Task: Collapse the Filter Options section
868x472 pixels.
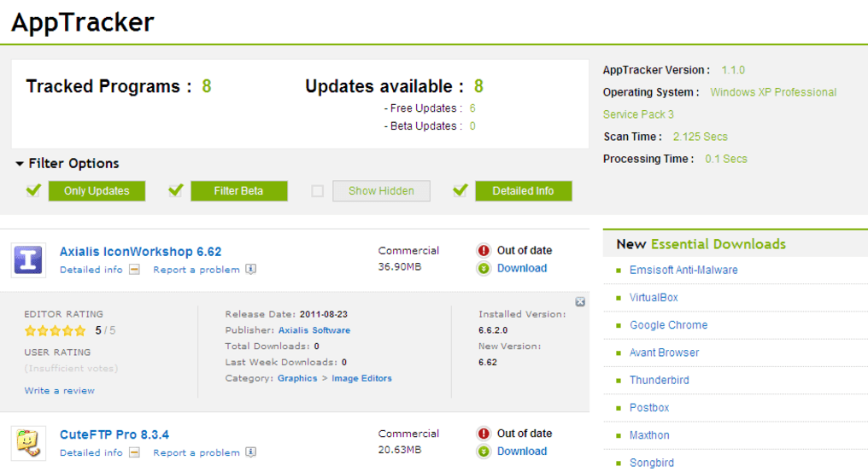Action: coord(20,164)
